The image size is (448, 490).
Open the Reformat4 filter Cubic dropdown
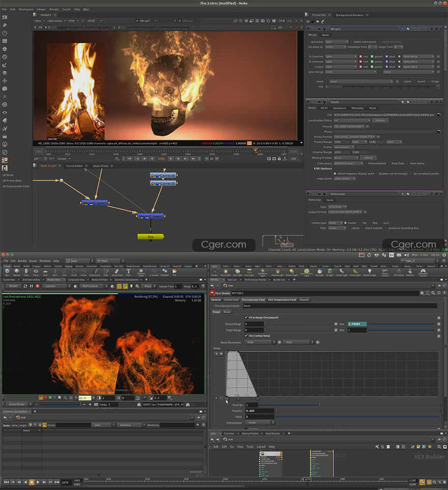pos(337,228)
